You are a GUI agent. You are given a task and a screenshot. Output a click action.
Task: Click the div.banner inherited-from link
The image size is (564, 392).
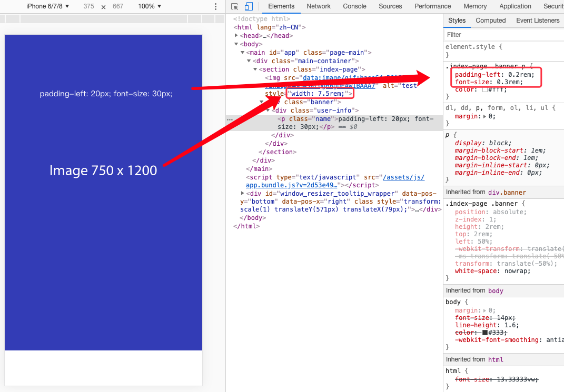coord(507,193)
